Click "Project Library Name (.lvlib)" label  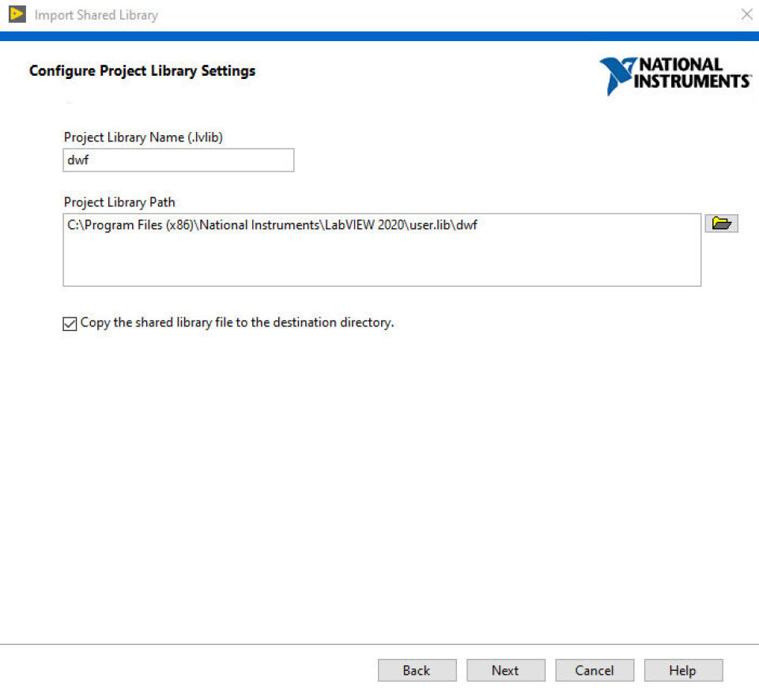(143, 137)
